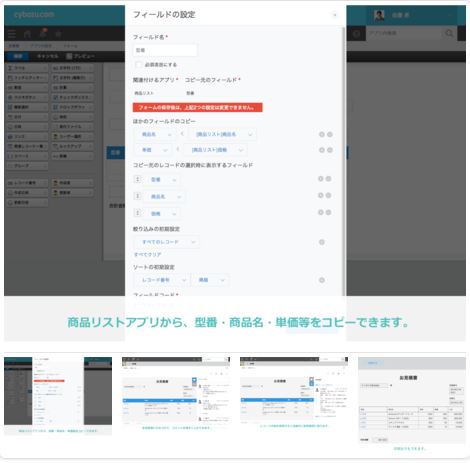Open the hamburger menu icon at top left
This screenshot has height=463, width=470.
click(12, 34)
